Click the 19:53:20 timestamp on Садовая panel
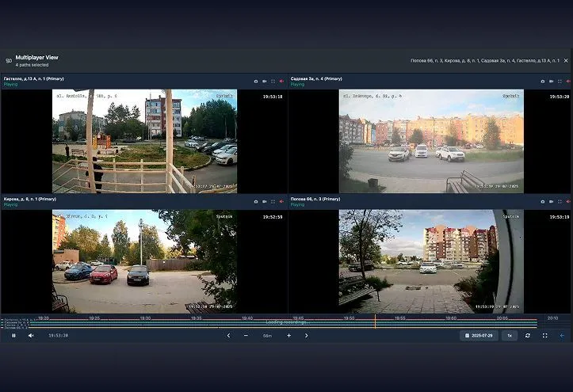Viewport: 573px width, 392px height. click(x=560, y=97)
